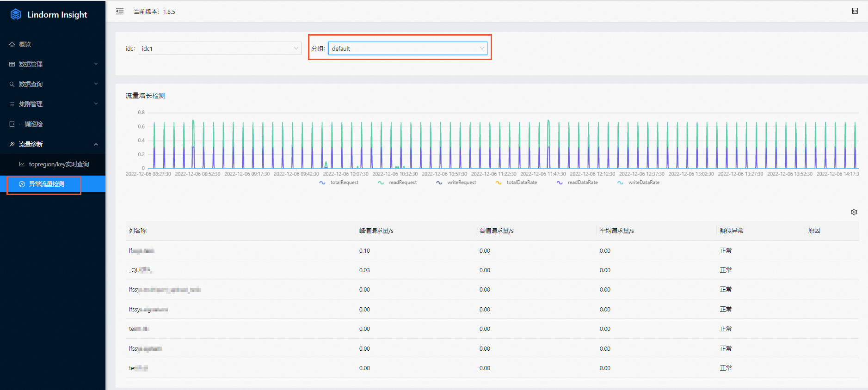This screenshot has height=390, width=868.
Task: Click the 正常 status in the _QU row
Action: point(726,270)
